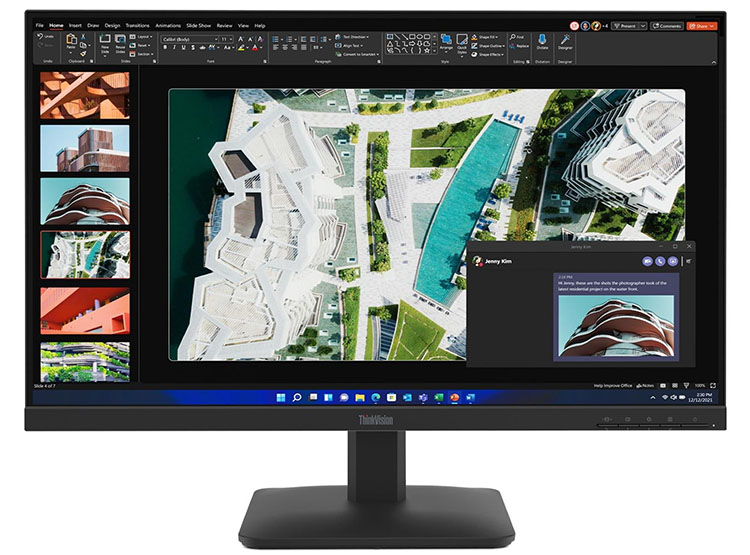This screenshot has width=750, height=555.
Task: Apply the red font color
Action: point(255,48)
